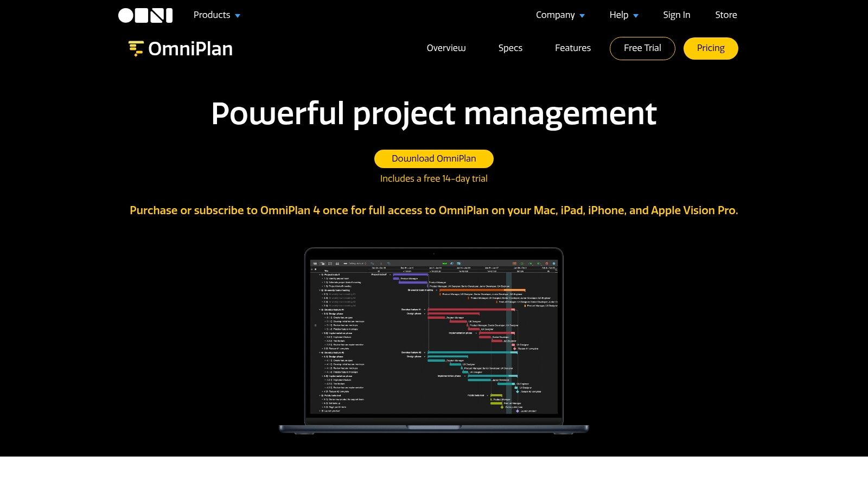The height and width of the screenshot is (488, 868).
Task: Start the Free Trial
Action: point(642,48)
